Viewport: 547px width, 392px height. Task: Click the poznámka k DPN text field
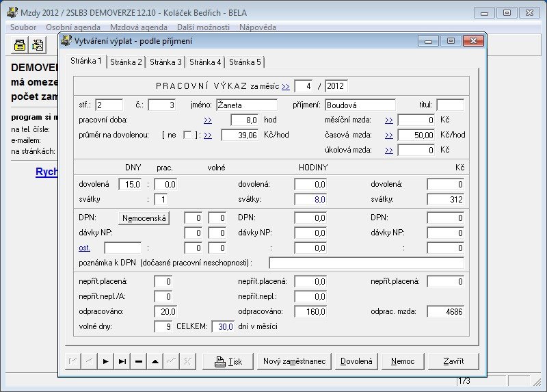pos(366,263)
